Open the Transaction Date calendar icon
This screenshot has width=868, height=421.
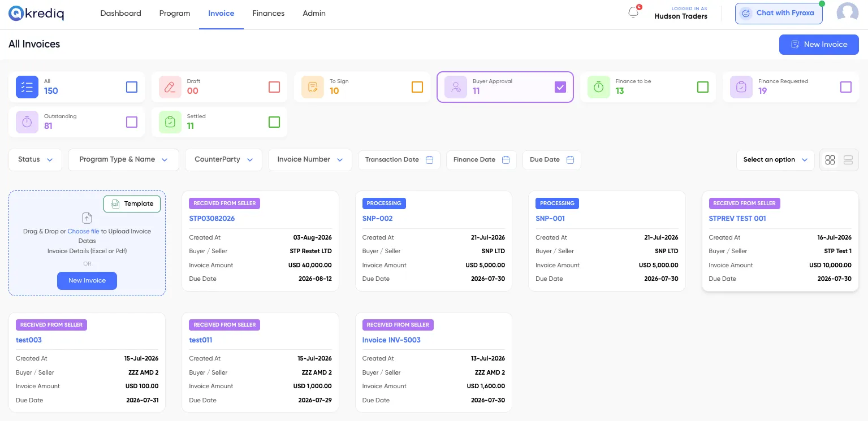click(x=429, y=160)
